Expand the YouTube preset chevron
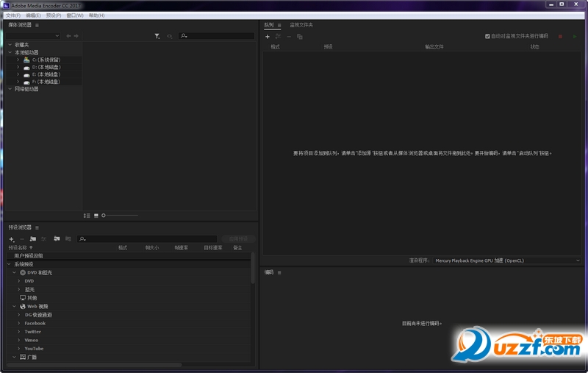Image resolution: width=588 pixels, height=373 pixels. point(19,348)
